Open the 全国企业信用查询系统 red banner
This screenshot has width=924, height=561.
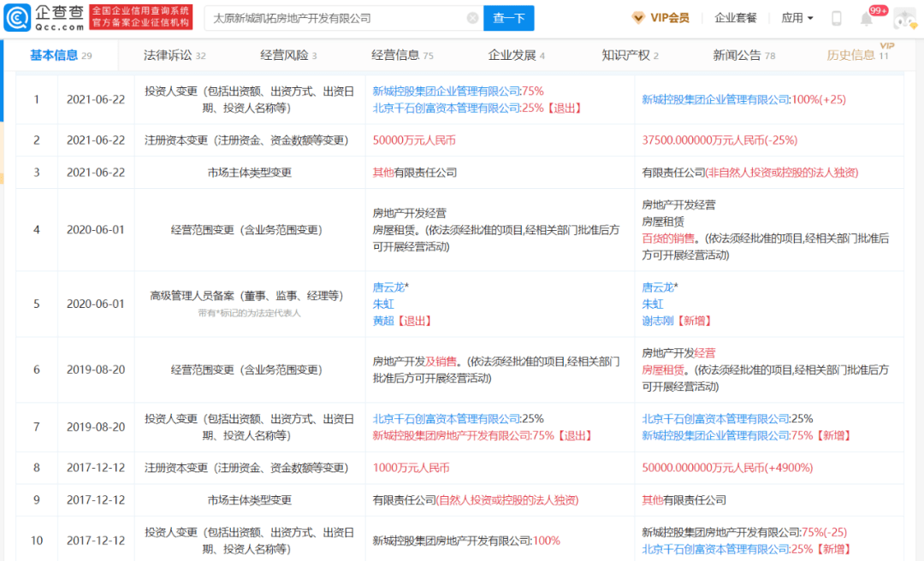pyautogui.click(x=141, y=17)
